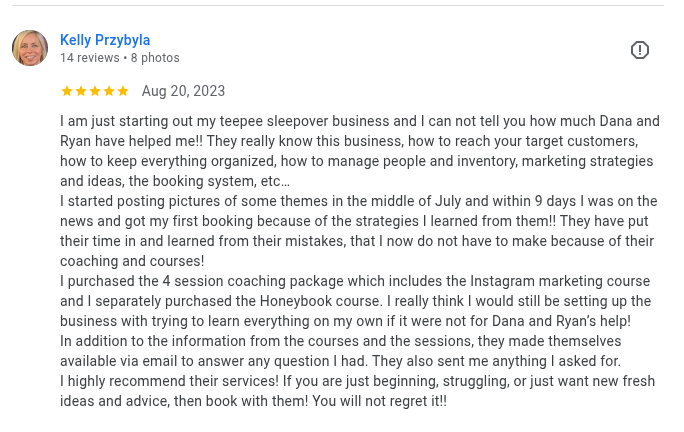
Task: Click the report review flag icon
Action: point(640,50)
